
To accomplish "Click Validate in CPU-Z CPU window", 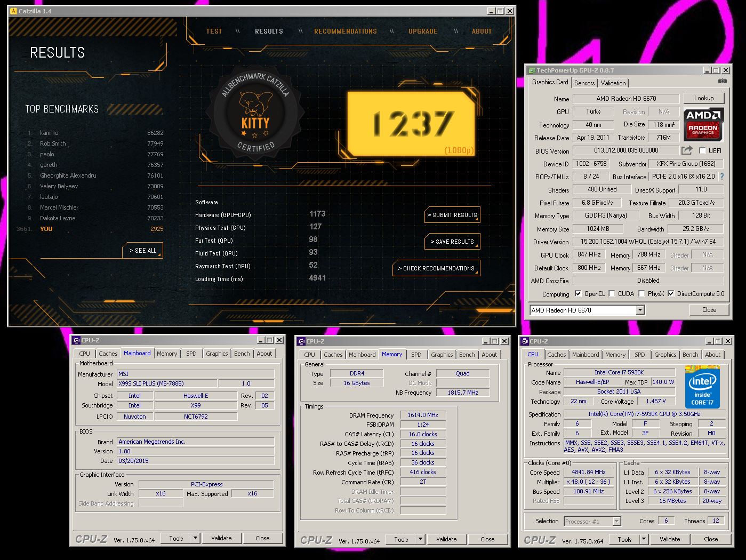I will pyautogui.click(x=670, y=539).
